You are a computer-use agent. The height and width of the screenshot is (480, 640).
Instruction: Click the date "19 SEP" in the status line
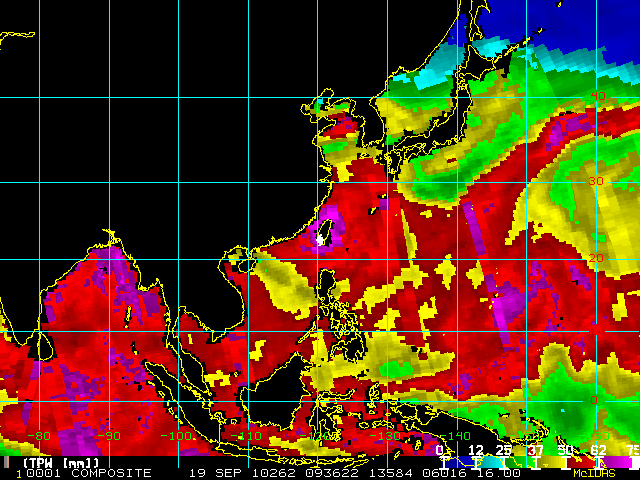point(215,473)
